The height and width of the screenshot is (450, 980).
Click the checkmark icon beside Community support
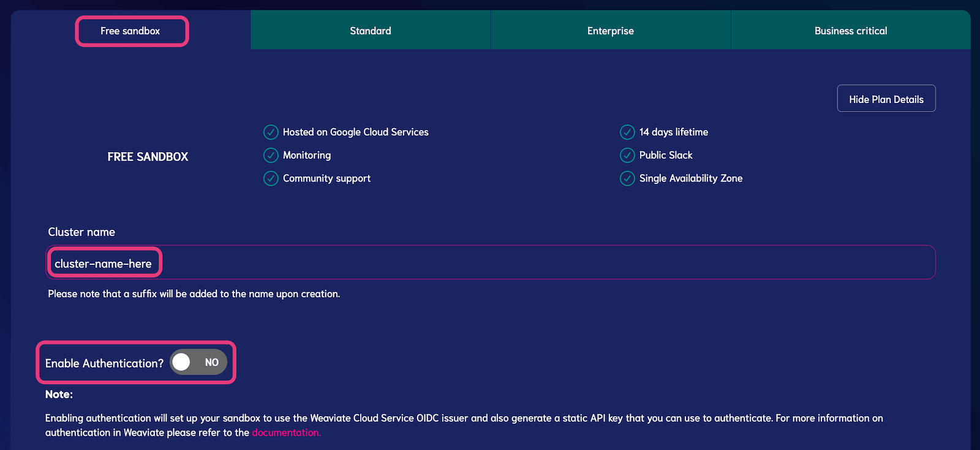271,178
